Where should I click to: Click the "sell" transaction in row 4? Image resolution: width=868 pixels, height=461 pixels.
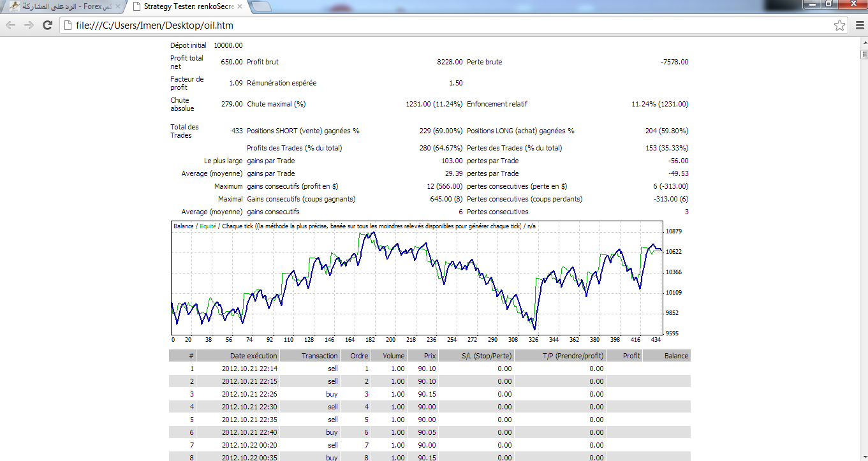pyautogui.click(x=333, y=407)
